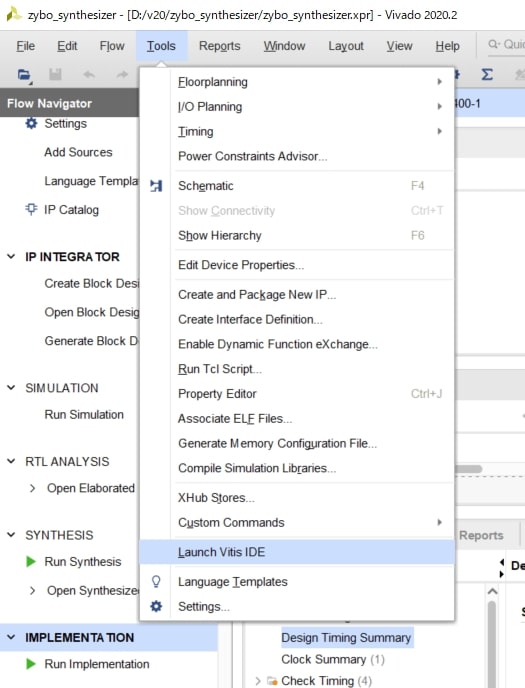Collapse the IP INTEGRATOR section
The height and width of the screenshot is (688, 525).
pyautogui.click(x=11, y=256)
